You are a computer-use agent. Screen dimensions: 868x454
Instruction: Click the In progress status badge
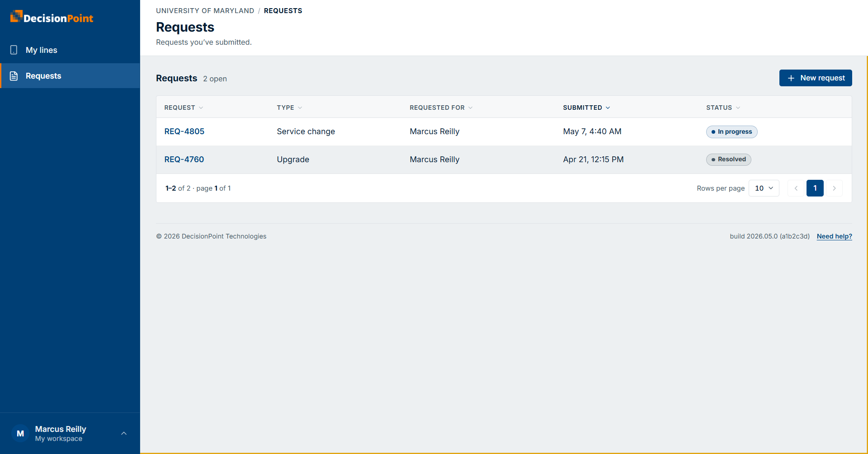tap(731, 132)
